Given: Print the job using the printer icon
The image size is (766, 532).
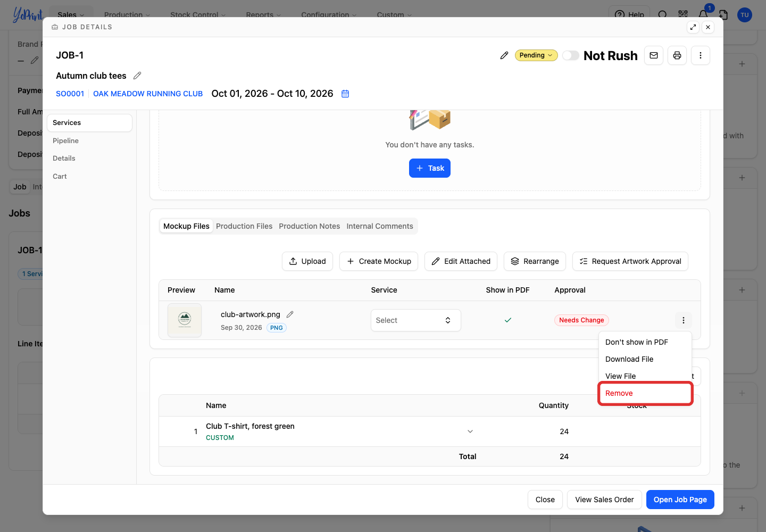Looking at the screenshot, I should 677,55.
